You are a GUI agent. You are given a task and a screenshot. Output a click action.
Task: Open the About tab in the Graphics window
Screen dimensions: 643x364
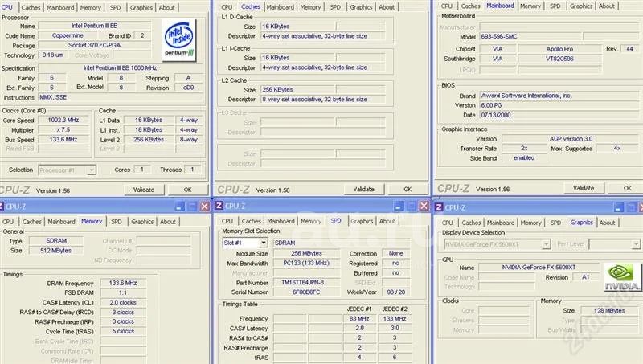pos(608,223)
